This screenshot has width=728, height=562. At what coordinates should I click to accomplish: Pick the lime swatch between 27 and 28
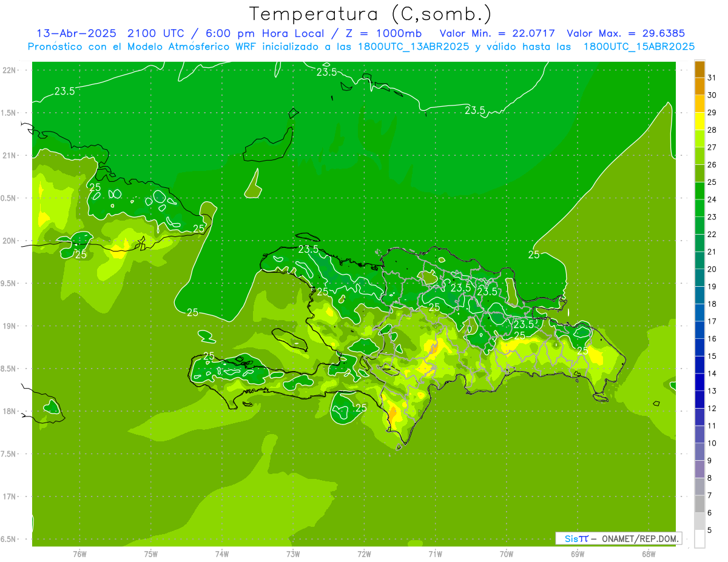click(699, 139)
